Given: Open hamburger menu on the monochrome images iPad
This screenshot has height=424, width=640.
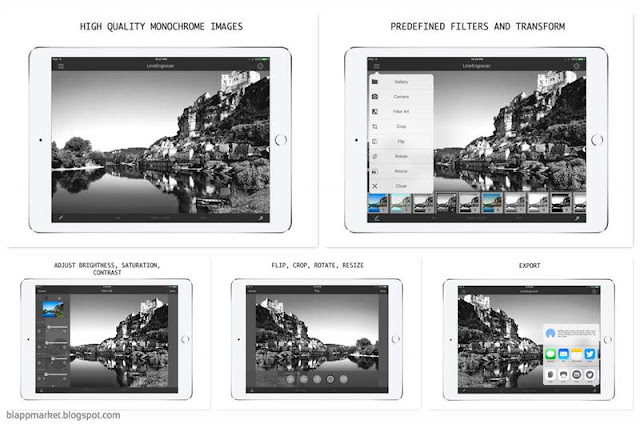Looking at the screenshot, I should 61,66.
